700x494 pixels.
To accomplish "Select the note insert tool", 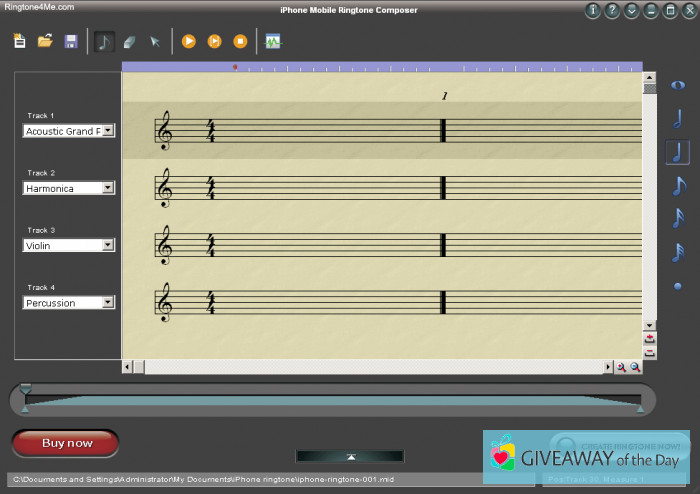I will [104, 41].
